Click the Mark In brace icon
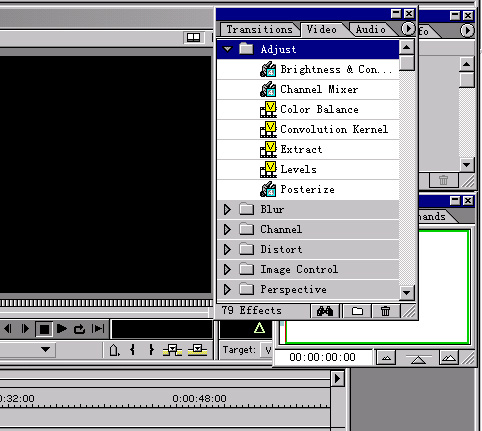Screen dimensions: 482x431 [132, 349]
